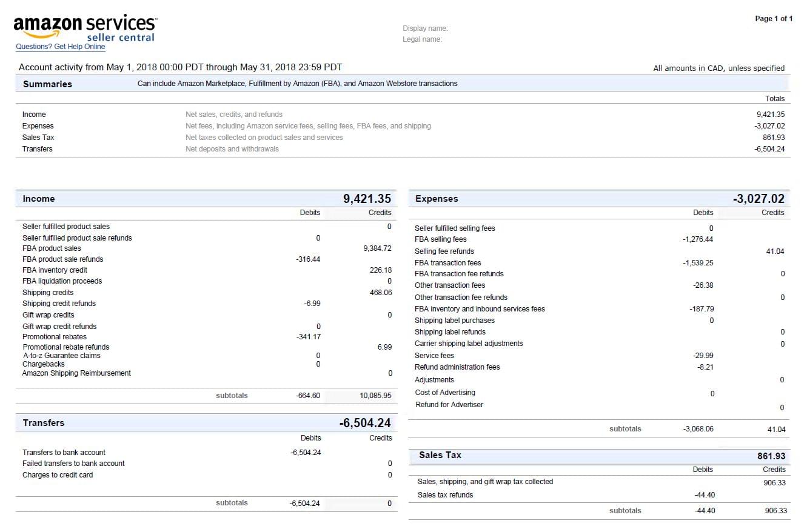Click the 'Cost of Advertising' label

pyautogui.click(x=445, y=393)
